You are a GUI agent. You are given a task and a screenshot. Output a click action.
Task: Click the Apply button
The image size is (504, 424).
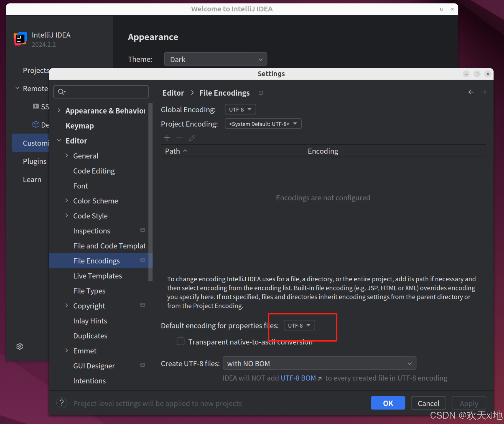tap(469, 403)
